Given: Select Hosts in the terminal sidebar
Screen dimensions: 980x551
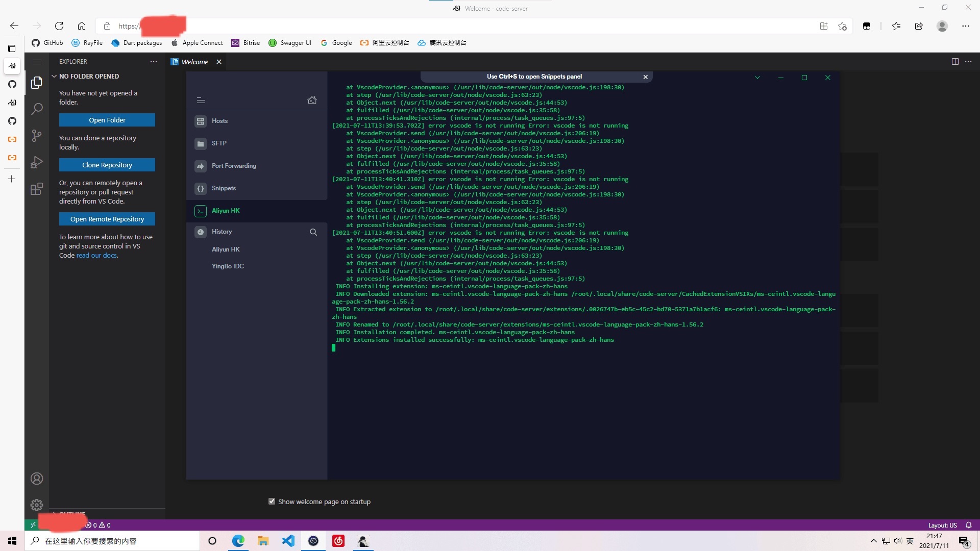Looking at the screenshot, I should pyautogui.click(x=219, y=121).
